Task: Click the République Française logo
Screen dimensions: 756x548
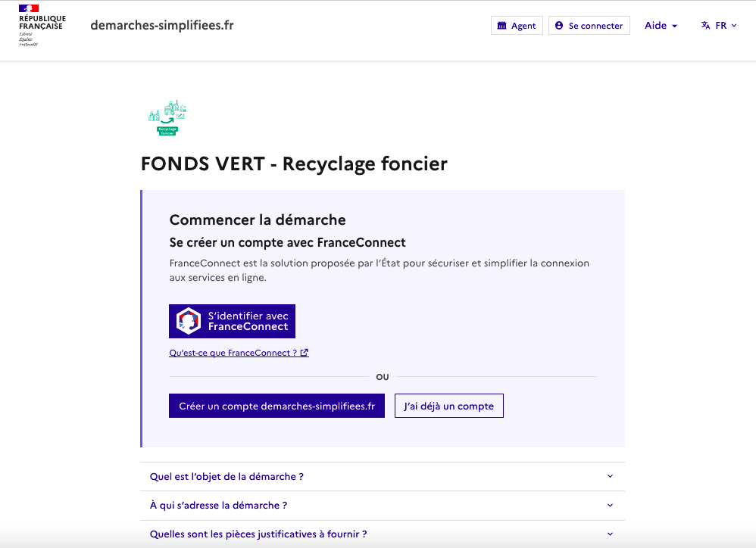Action: 42,25
